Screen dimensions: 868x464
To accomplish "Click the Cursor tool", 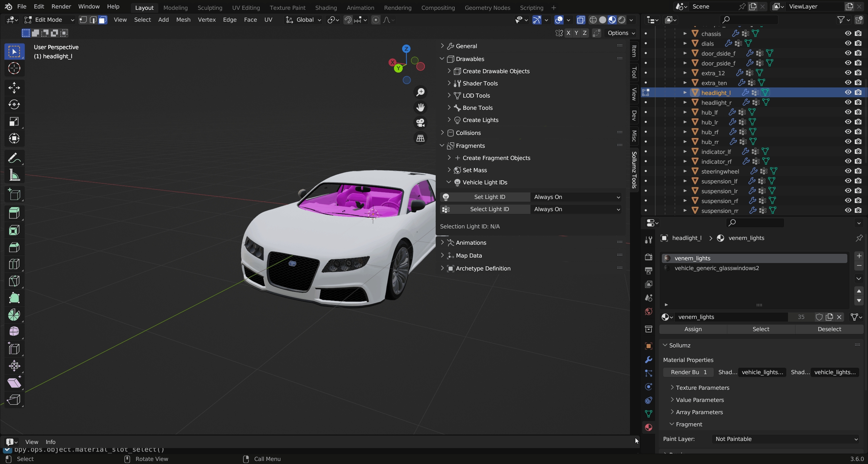I will click(14, 69).
